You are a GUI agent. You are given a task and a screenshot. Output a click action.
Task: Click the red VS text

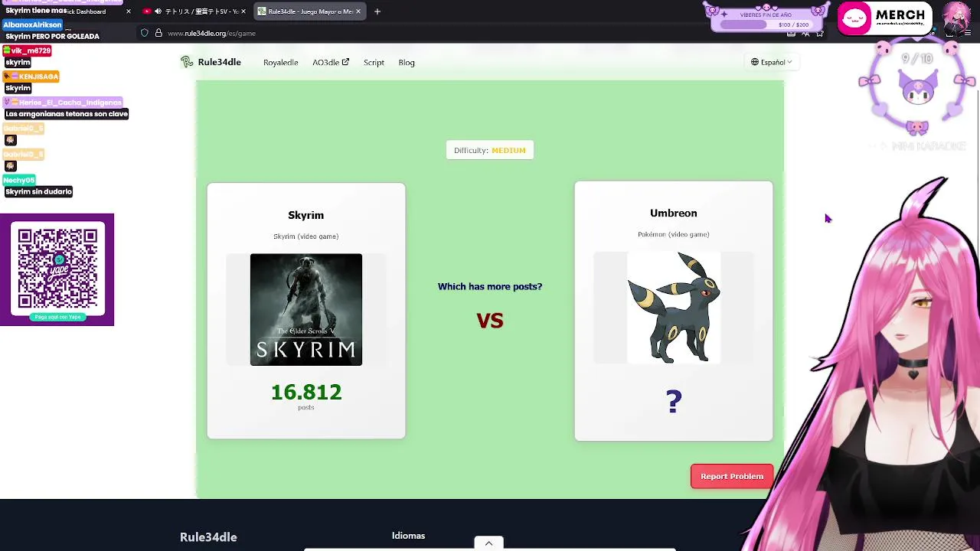490,321
